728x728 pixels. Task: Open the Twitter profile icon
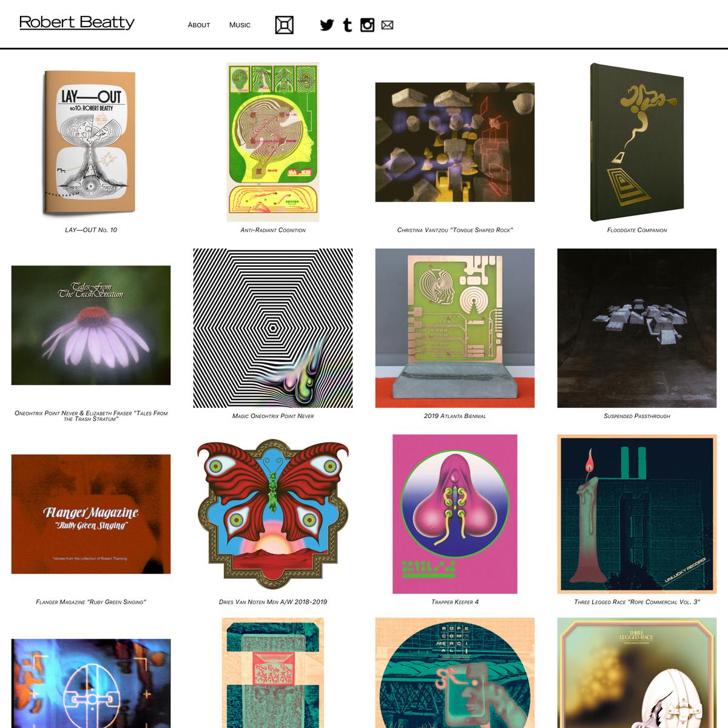(327, 25)
